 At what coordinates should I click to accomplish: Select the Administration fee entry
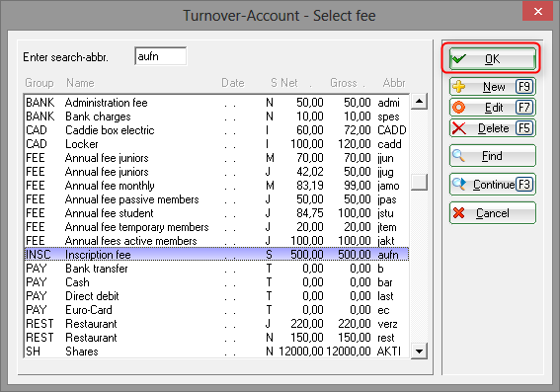(x=216, y=103)
